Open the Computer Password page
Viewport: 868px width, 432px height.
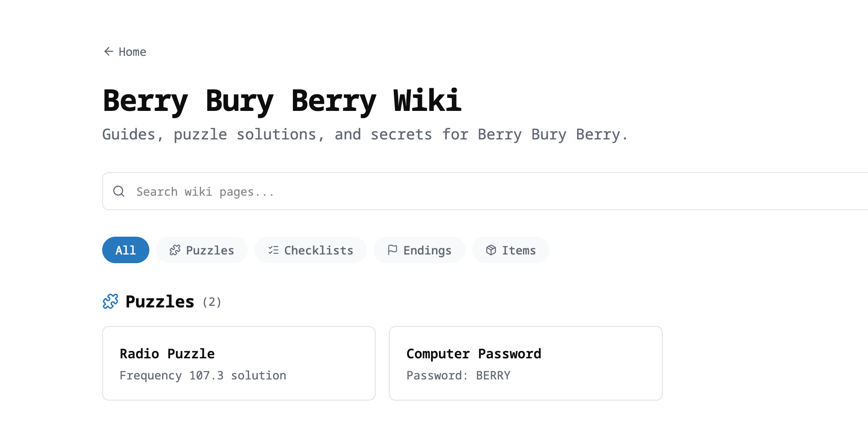pyautogui.click(x=525, y=363)
